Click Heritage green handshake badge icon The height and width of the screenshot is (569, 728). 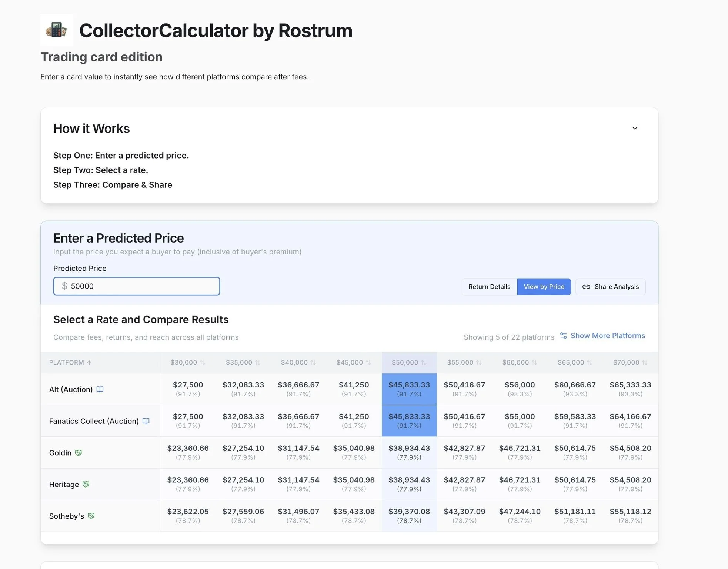86,484
